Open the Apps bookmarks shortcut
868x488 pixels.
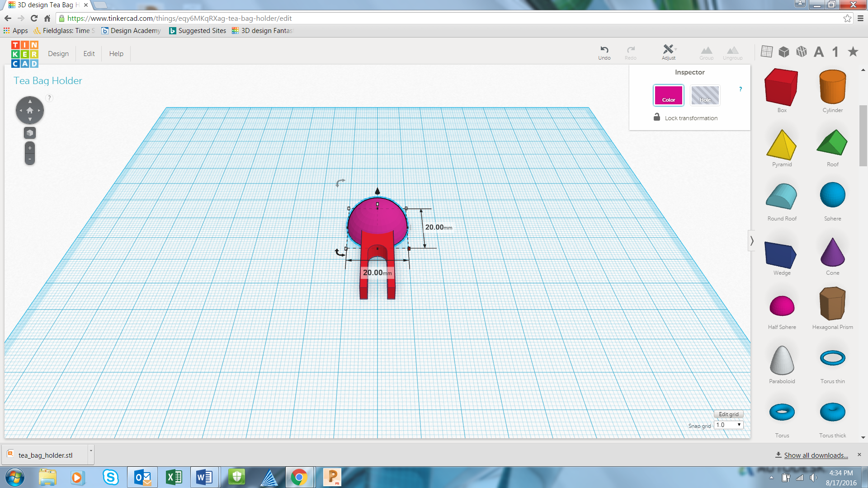pos(16,31)
